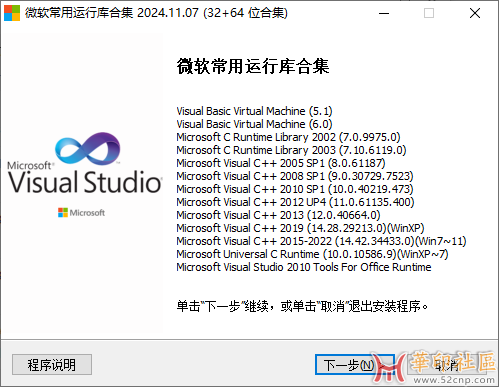Select Visual Basic Virtual Machine (5.1) line
This screenshot has height=387, width=499.
[x=254, y=111]
